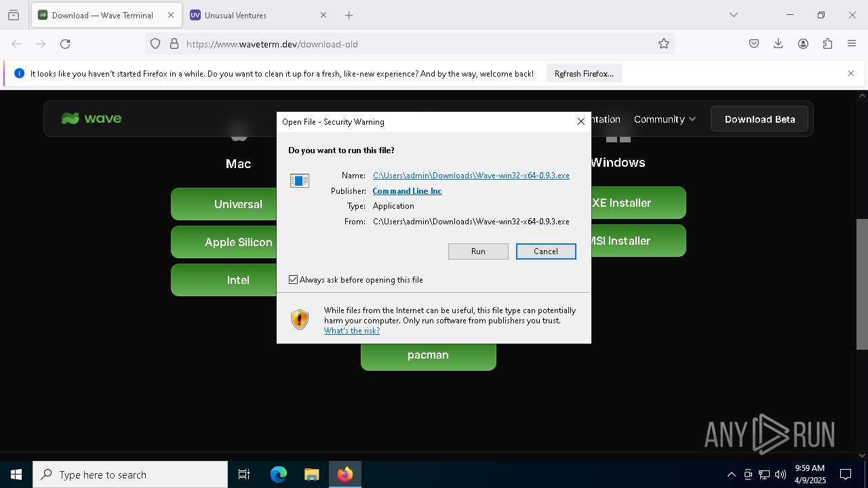Image resolution: width=868 pixels, height=488 pixels.
Task: Go forward using the forward arrow
Action: pos(41,44)
